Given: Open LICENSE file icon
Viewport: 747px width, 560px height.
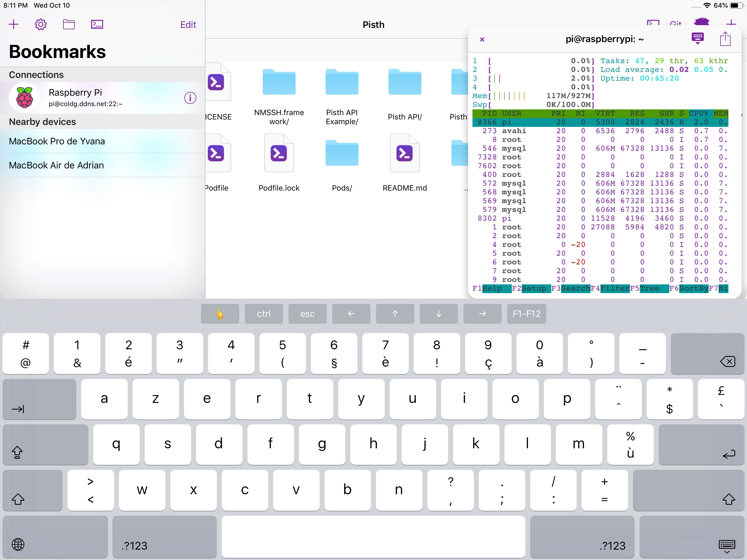Looking at the screenshot, I should pyautogui.click(x=218, y=82).
